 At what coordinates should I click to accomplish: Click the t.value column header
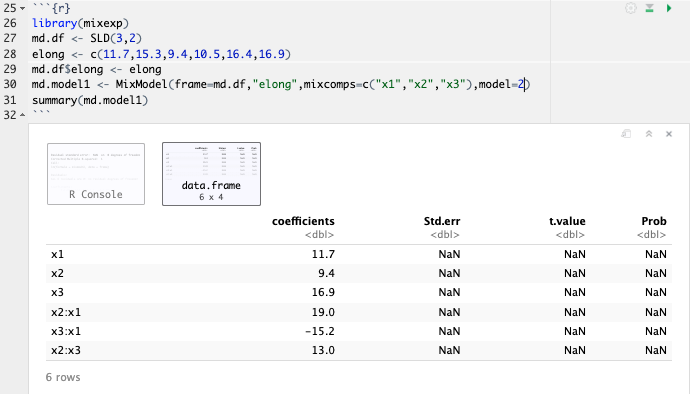(x=567, y=221)
